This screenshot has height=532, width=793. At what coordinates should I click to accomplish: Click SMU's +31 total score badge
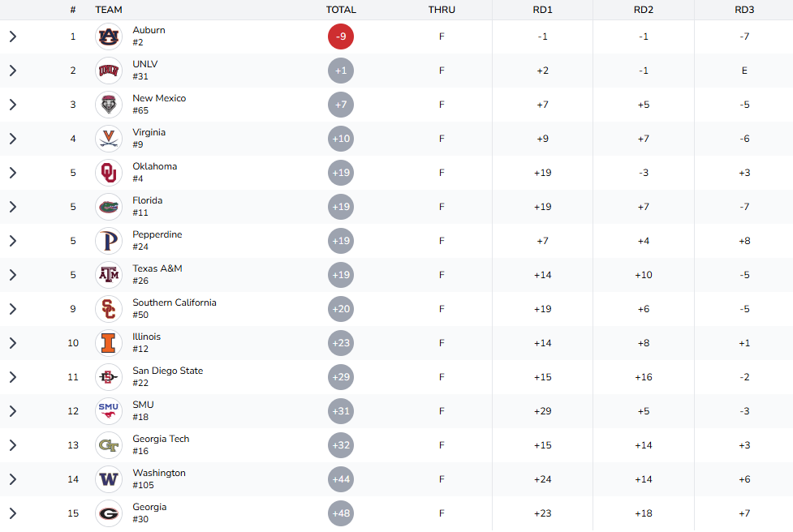[341, 411]
